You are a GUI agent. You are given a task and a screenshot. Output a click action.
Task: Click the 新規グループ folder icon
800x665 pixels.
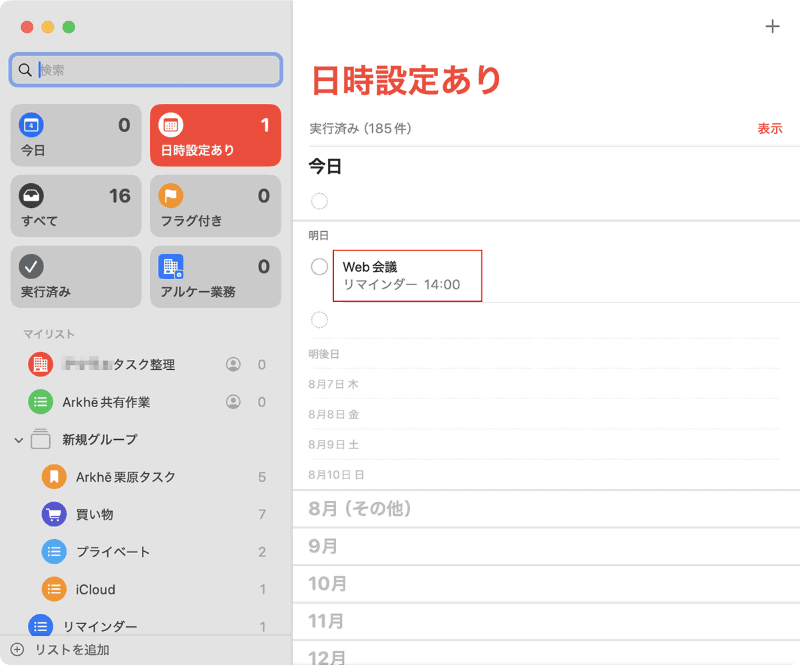pos(40,439)
